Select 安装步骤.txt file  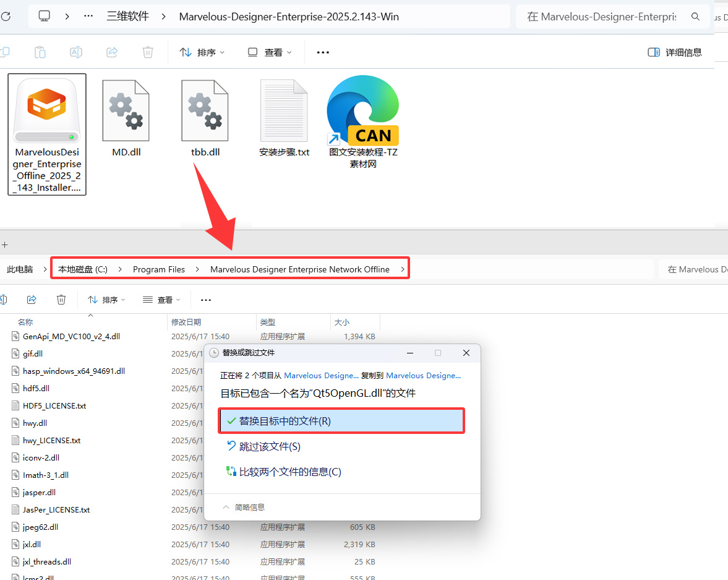(284, 118)
